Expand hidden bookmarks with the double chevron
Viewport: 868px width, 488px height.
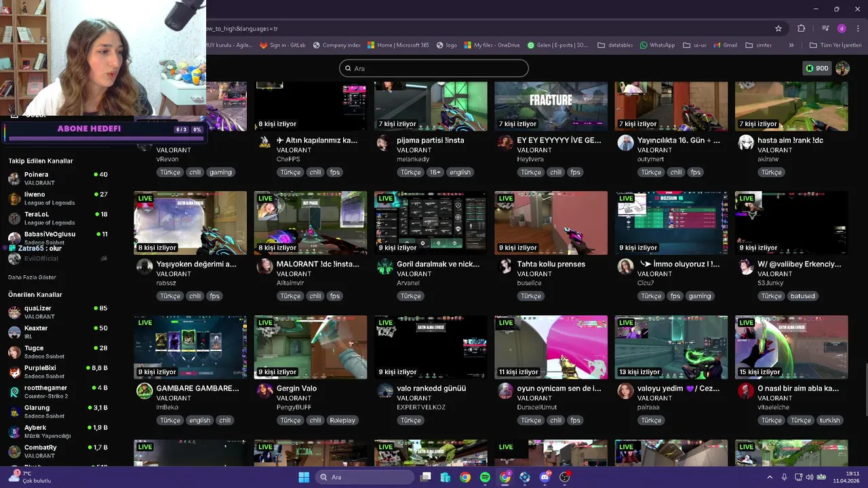click(791, 45)
